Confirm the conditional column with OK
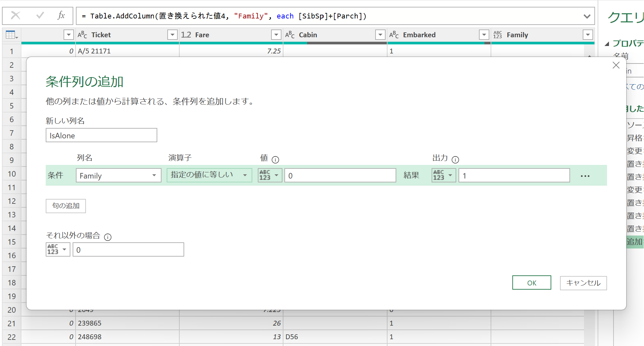This screenshot has width=644, height=346. coord(531,283)
